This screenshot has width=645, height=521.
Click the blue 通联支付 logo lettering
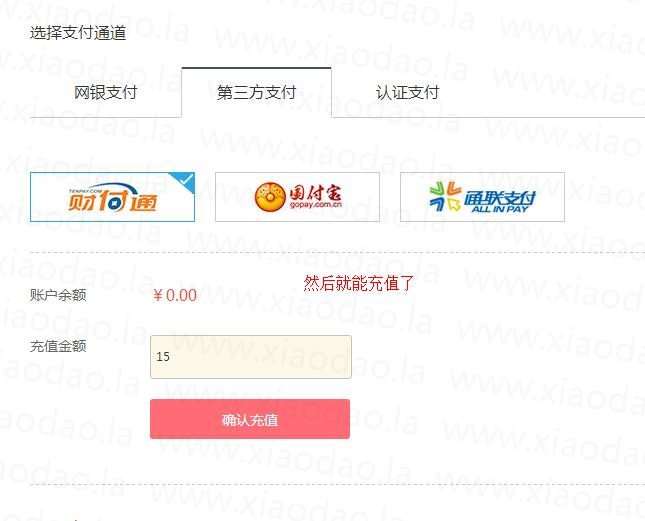point(500,198)
